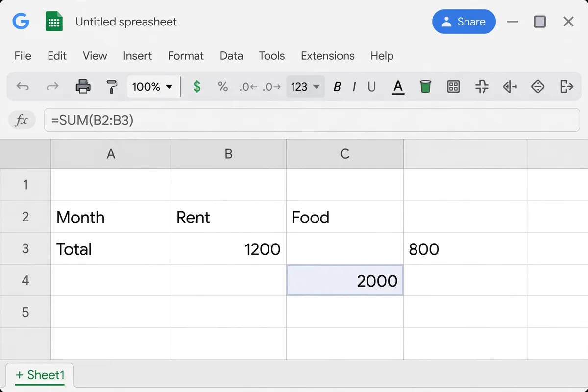Click the horizontal align icon

point(510,87)
